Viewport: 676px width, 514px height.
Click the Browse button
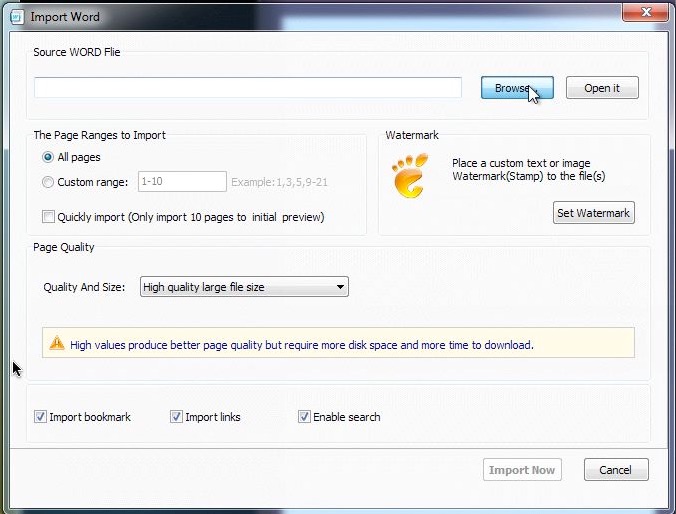tap(517, 88)
